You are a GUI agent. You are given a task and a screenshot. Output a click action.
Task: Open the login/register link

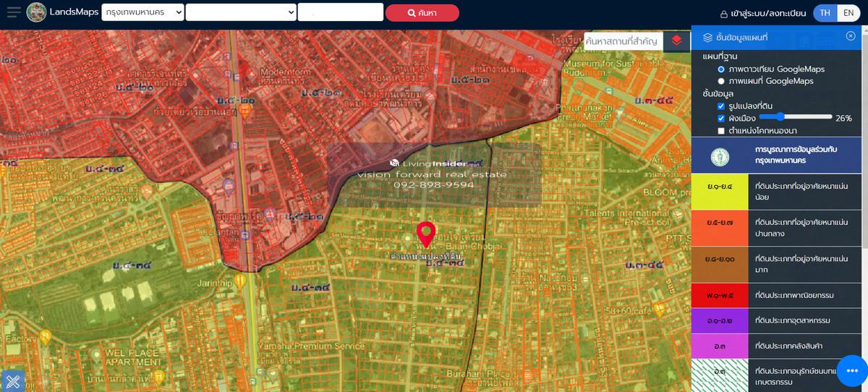tap(762, 13)
